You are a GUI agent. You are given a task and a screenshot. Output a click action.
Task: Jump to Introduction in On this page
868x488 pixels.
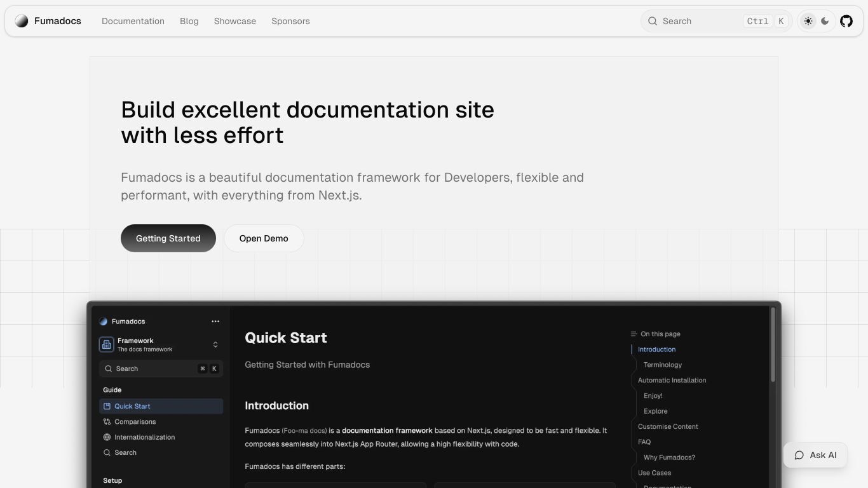tap(656, 349)
